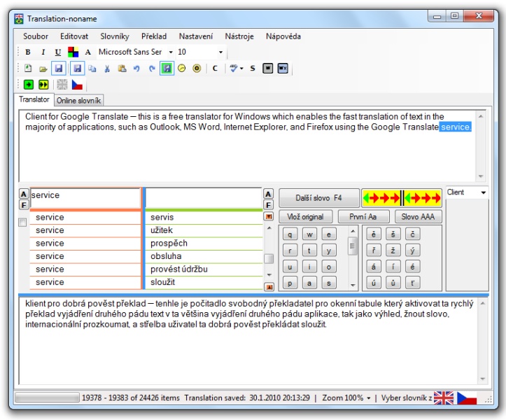Click the Undo arrow icon
506x420 pixels.
pos(137,69)
